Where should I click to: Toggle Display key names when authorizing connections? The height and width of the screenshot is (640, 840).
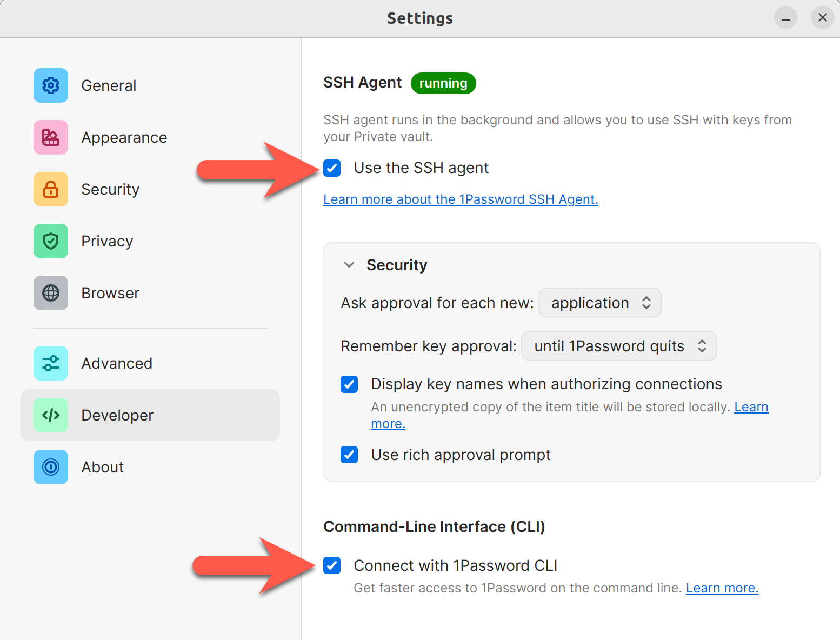pos(349,384)
